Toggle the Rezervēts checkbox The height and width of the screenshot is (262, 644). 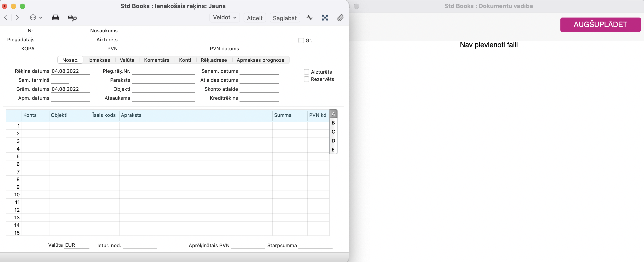(x=306, y=79)
